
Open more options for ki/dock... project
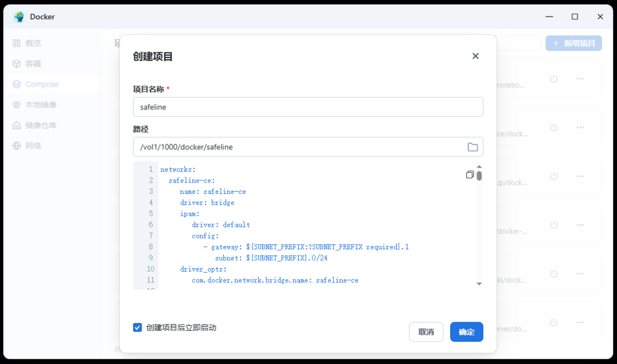click(x=580, y=274)
